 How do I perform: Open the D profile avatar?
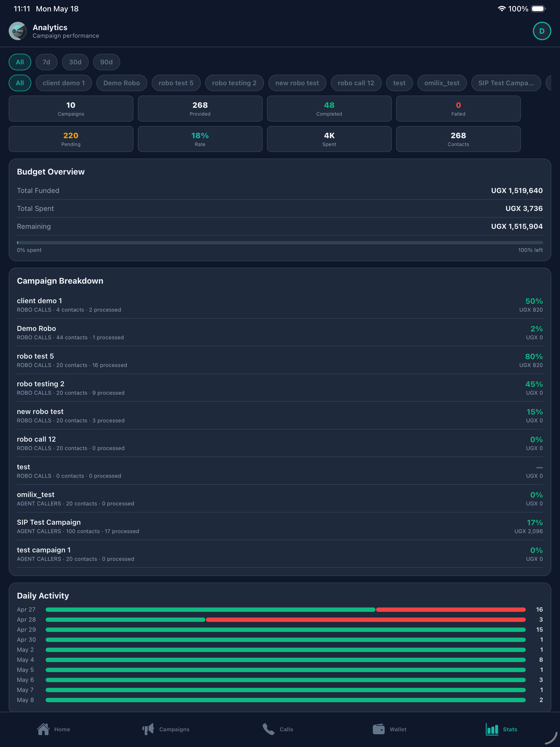point(542,31)
